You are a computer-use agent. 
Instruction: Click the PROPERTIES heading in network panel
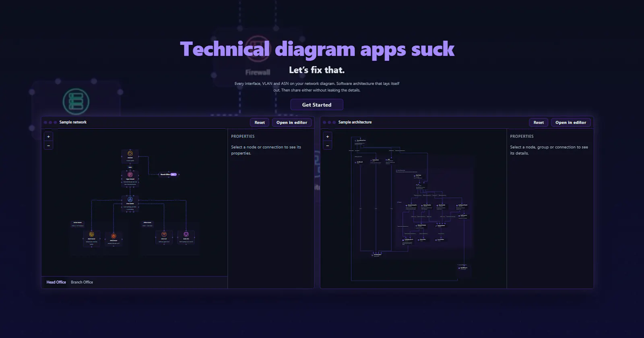tap(243, 137)
